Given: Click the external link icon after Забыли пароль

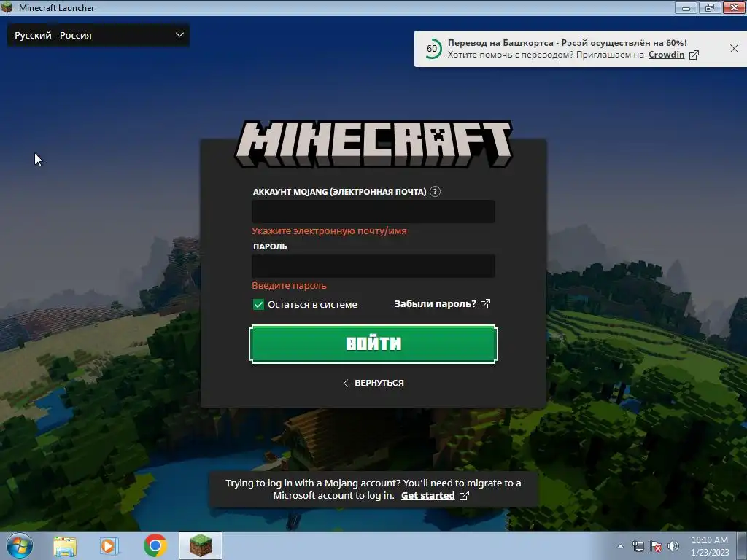Looking at the screenshot, I should coord(485,304).
